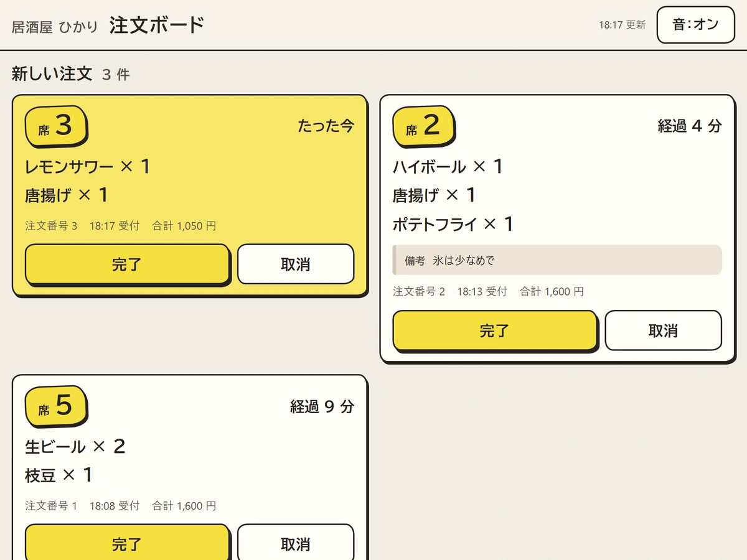This screenshot has width=747, height=560.
Task: Click the レモンサワー × 1 item
Action: tap(88, 166)
